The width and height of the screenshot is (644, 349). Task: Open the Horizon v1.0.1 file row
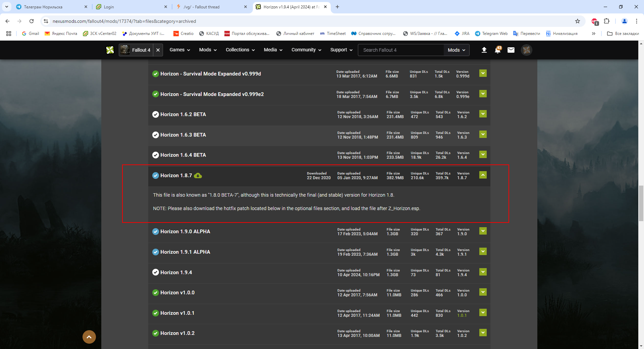(x=319, y=313)
